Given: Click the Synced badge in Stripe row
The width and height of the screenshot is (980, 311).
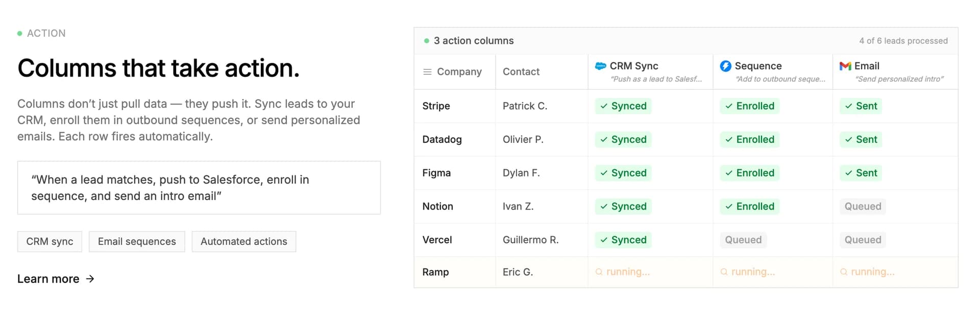Looking at the screenshot, I should pos(623,106).
